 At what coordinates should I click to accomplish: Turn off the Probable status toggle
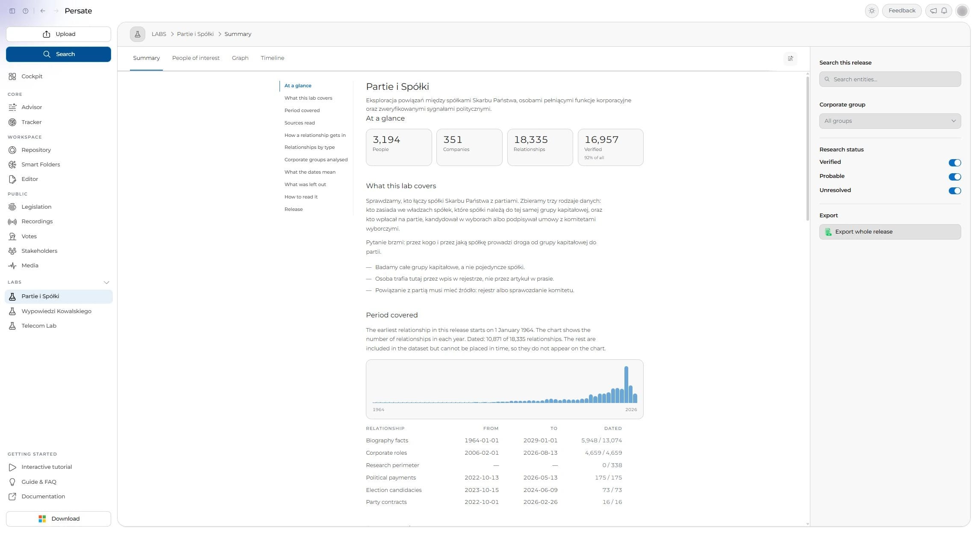[x=954, y=177]
